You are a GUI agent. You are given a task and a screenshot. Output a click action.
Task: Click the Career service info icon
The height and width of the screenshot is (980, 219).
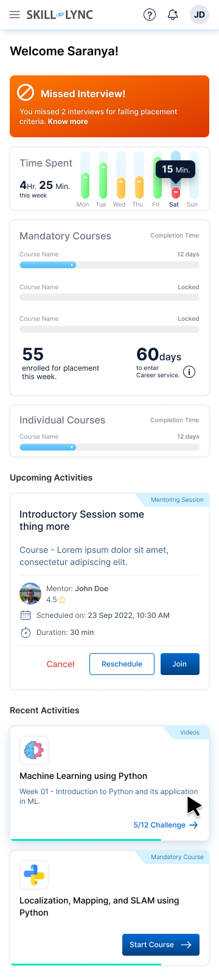189,372
